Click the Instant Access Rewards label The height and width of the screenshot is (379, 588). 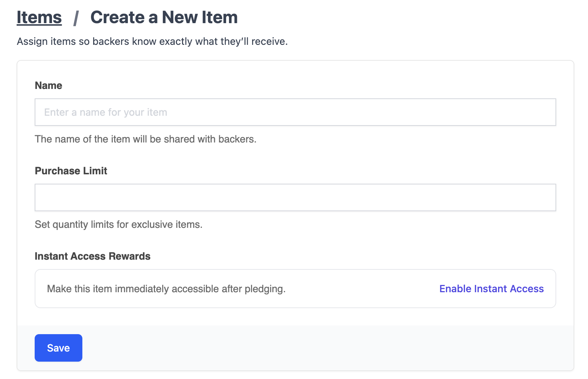[92, 256]
